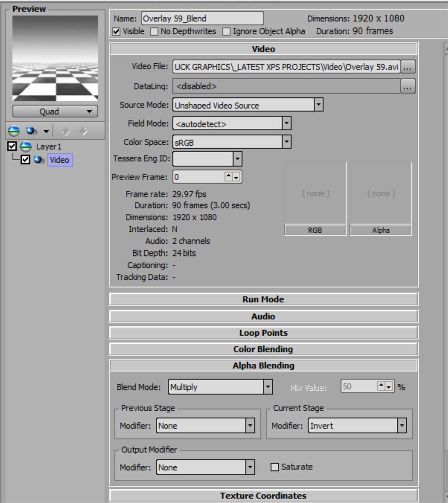Open the add stage type dropdown arrow
Viewport: 448px width, 503px height.
click(x=46, y=132)
